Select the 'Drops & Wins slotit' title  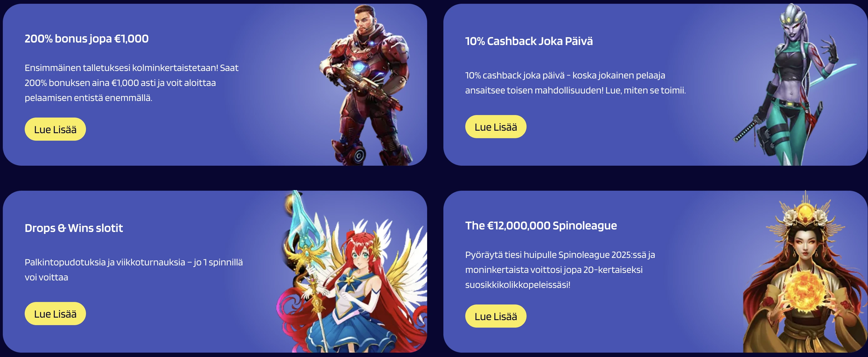[74, 228]
